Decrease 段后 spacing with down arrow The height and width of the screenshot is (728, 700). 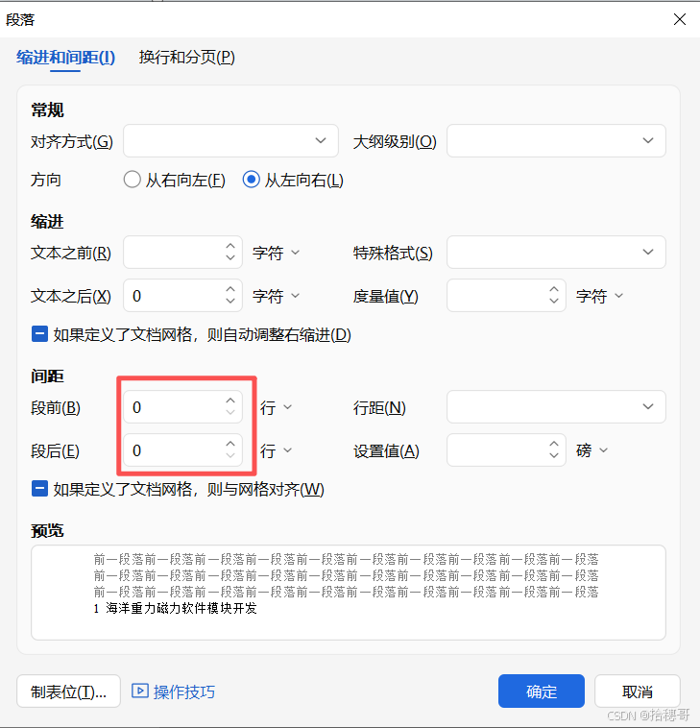tap(230, 455)
